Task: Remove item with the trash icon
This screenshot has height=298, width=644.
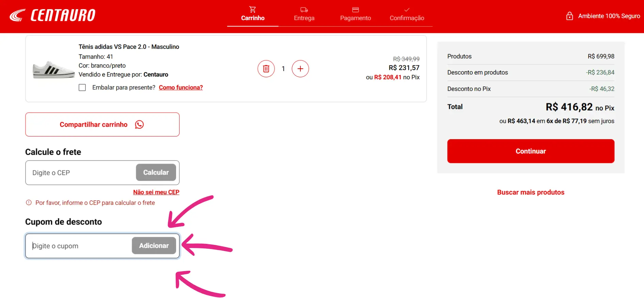Action: [266, 69]
